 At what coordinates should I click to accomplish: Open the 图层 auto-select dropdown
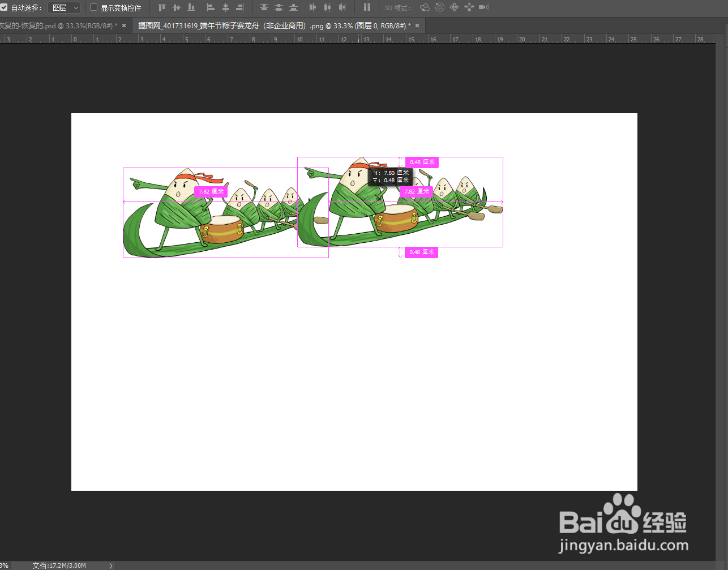pos(64,7)
